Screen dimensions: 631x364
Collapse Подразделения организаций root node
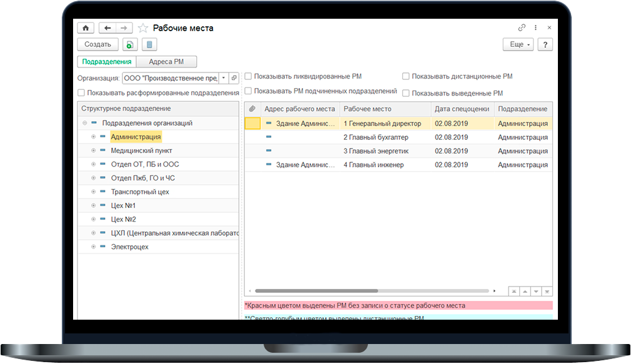tap(84, 122)
